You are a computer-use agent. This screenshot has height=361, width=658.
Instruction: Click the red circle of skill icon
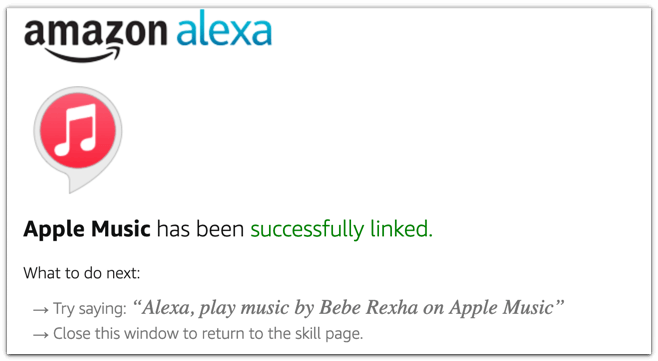(x=78, y=131)
